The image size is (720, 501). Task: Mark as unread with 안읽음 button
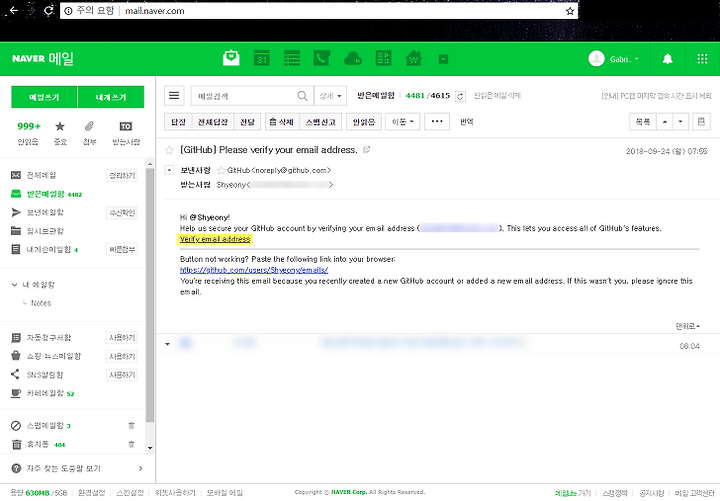click(364, 122)
